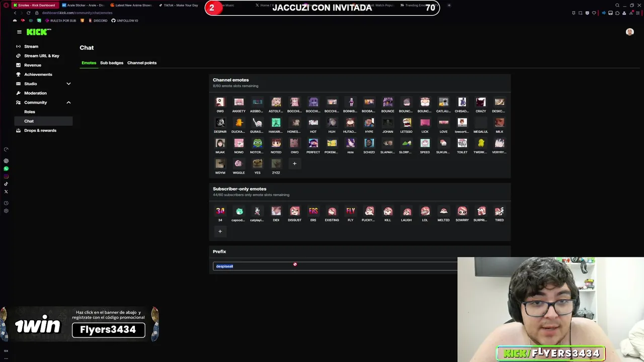
Task: Open Drops & rewards
Action: [40, 130]
